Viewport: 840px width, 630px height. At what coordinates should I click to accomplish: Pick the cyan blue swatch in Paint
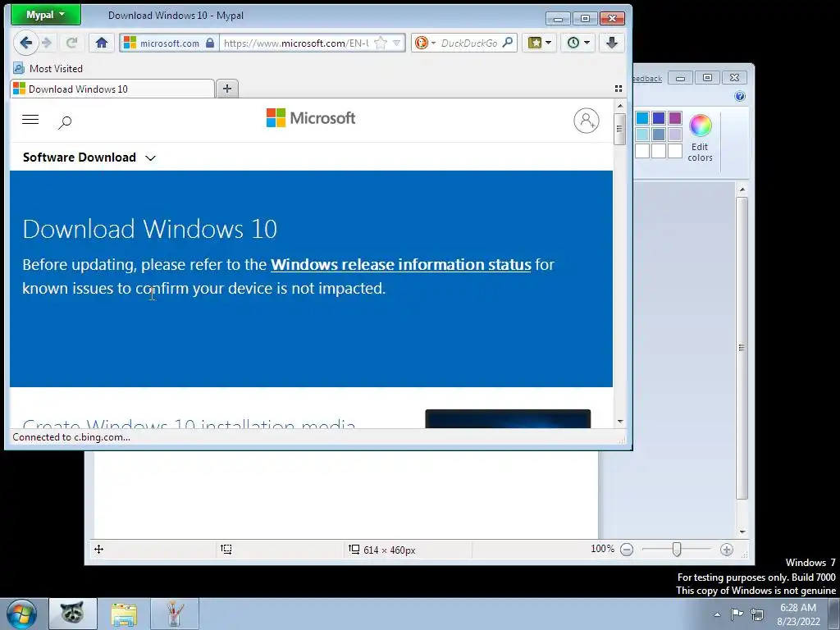pyautogui.click(x=642, y=118)
